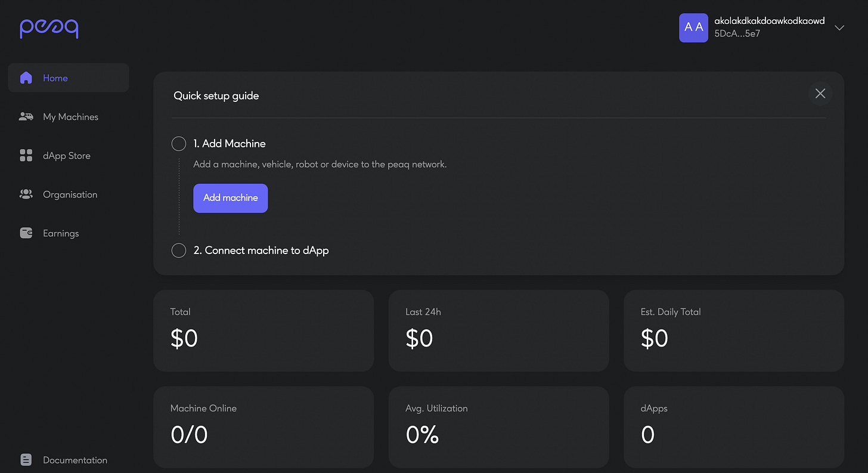Click the AA account avatar
Viewport: 868px width, 473px height.
693,27
